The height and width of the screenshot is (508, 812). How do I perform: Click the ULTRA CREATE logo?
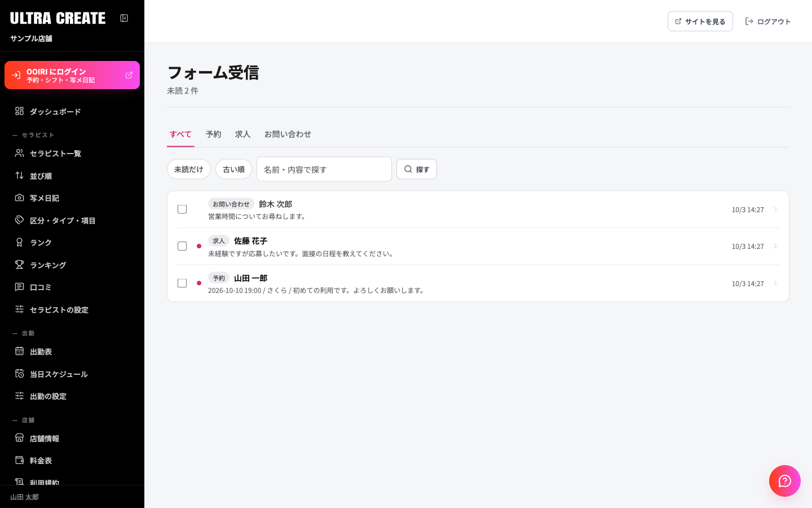point(58,18)
